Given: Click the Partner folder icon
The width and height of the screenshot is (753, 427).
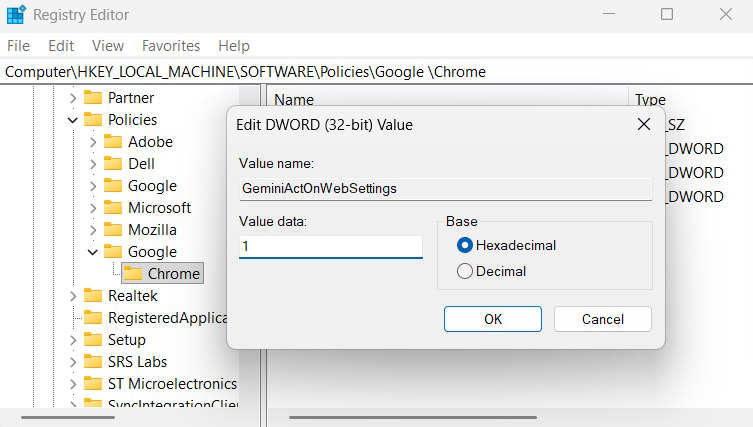Looking at the screenshot, I should coord(93,98).
